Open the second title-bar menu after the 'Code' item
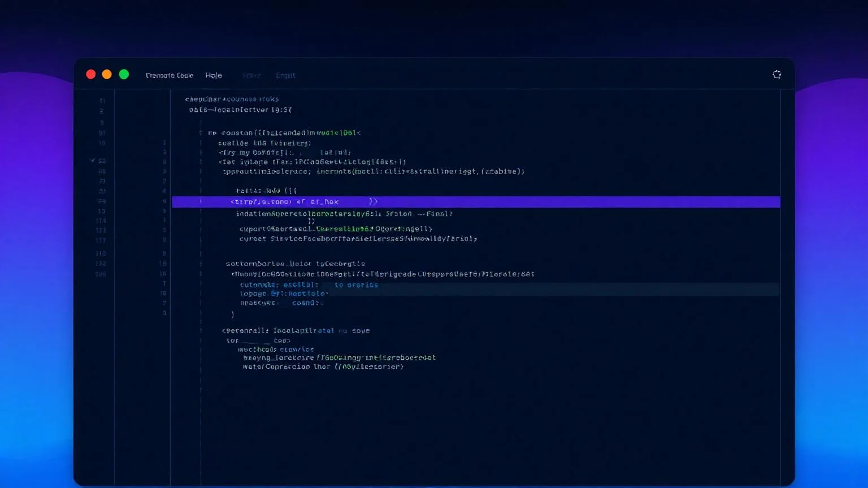Screen dimensions: 868x488 (214, 75)
